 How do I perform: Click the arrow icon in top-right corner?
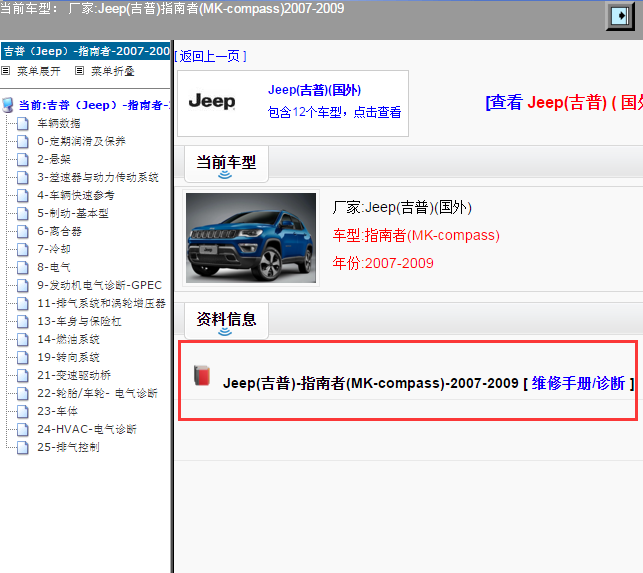click(x=620, y=16)
